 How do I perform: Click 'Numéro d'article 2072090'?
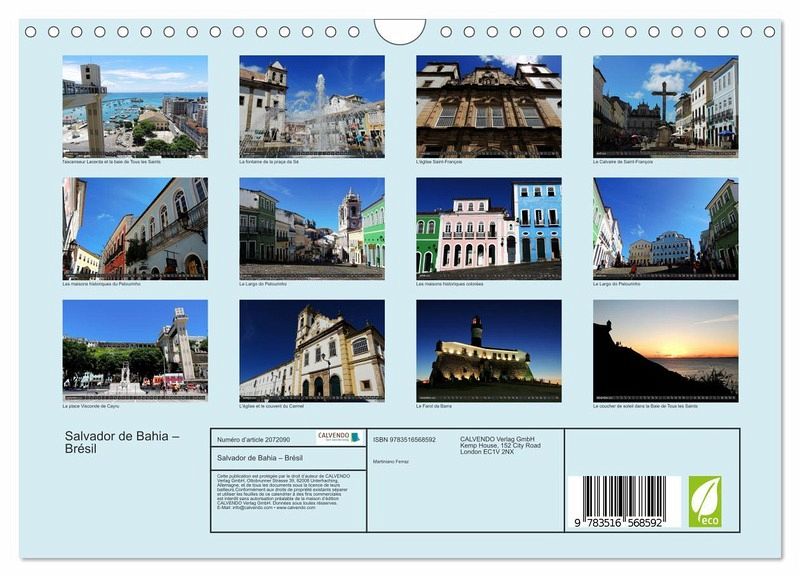(x=254, y=440)
